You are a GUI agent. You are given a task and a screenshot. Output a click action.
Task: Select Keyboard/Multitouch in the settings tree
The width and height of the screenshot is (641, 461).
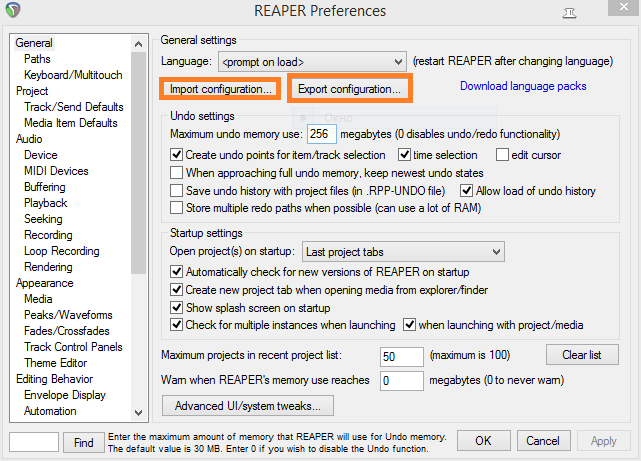click(x=73, y=75)
